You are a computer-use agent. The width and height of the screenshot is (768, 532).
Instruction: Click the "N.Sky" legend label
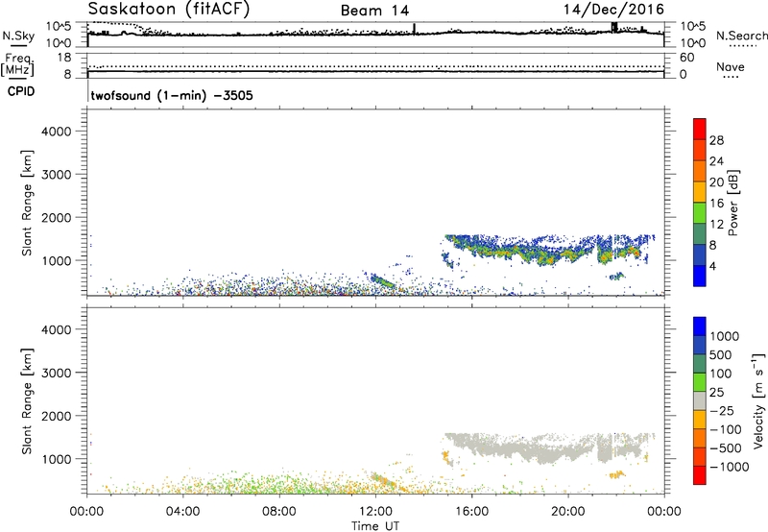coord(18,36)
